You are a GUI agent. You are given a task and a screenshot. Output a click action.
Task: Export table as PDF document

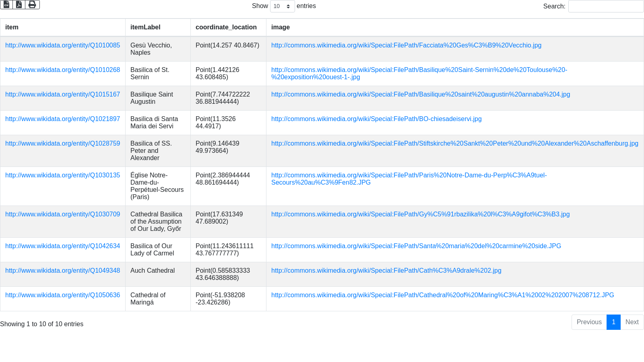pos(19,4)
